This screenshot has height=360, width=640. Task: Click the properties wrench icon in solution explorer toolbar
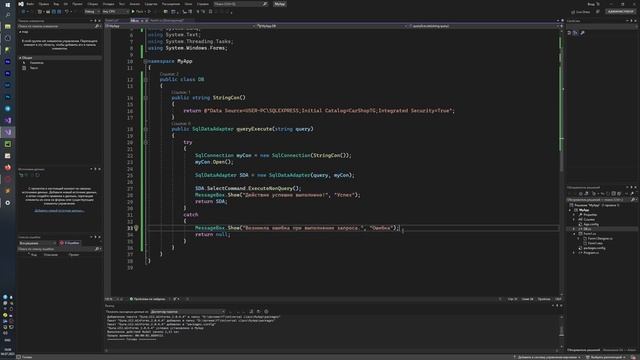tap(632, 194)
